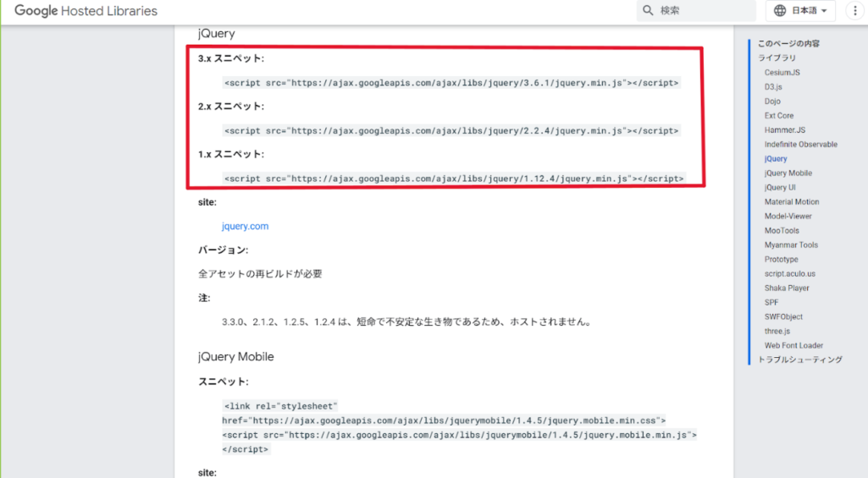Click the 検索 search input field

696,10
